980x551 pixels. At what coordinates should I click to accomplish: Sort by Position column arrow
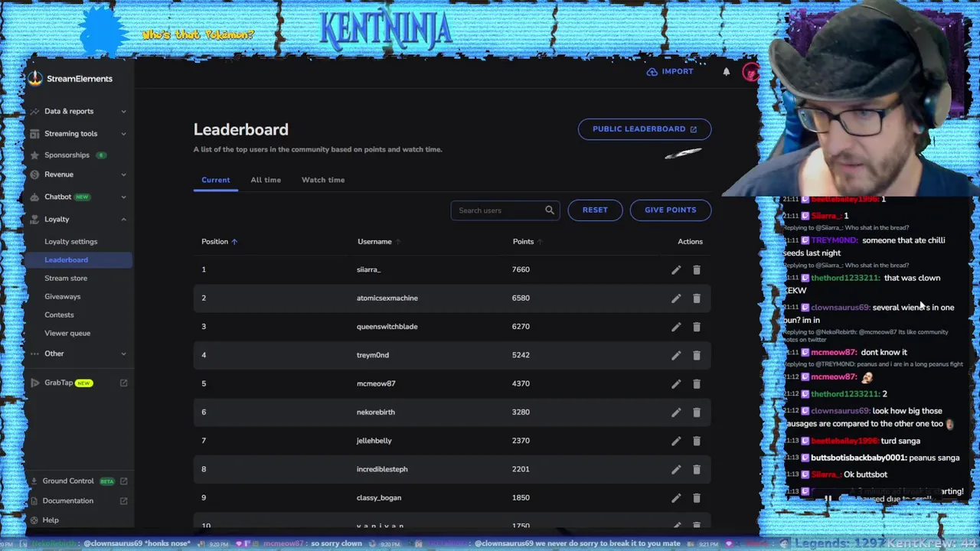234,242
